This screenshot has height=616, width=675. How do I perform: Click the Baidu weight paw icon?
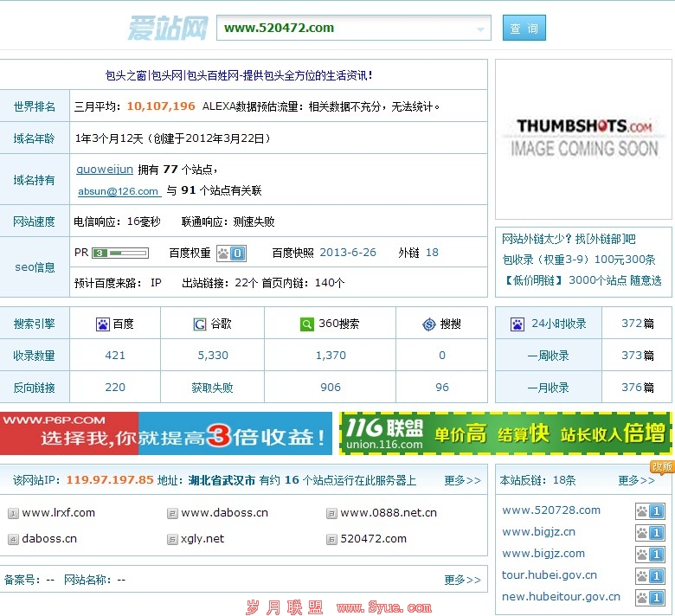[223, 253]
